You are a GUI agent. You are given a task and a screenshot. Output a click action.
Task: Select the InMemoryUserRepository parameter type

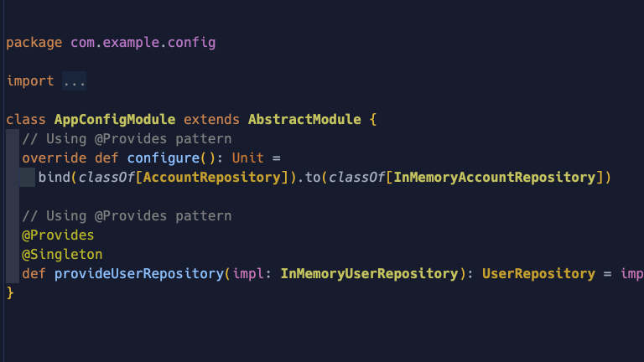pyautogui.click(x=369, y=274)
